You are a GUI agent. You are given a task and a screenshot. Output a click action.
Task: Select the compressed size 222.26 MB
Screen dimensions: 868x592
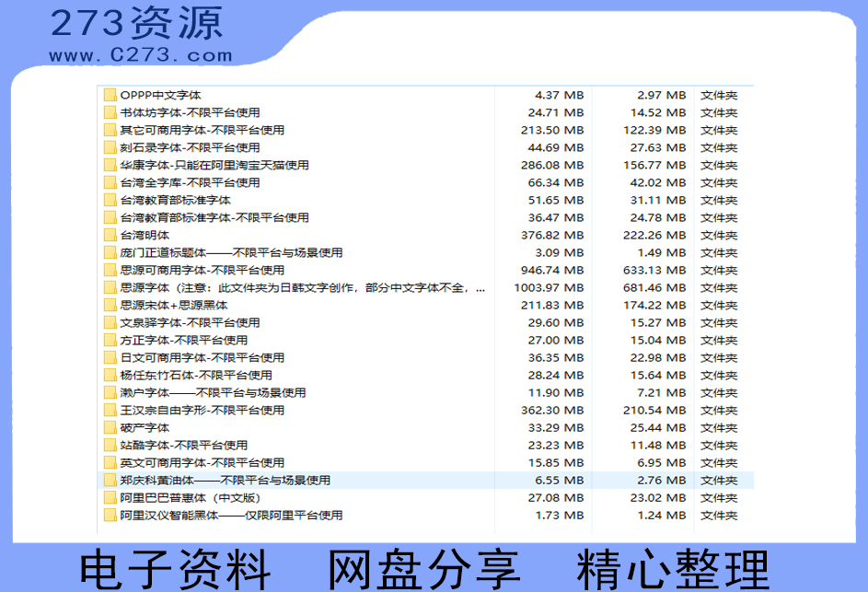click(x=654, y=235)
